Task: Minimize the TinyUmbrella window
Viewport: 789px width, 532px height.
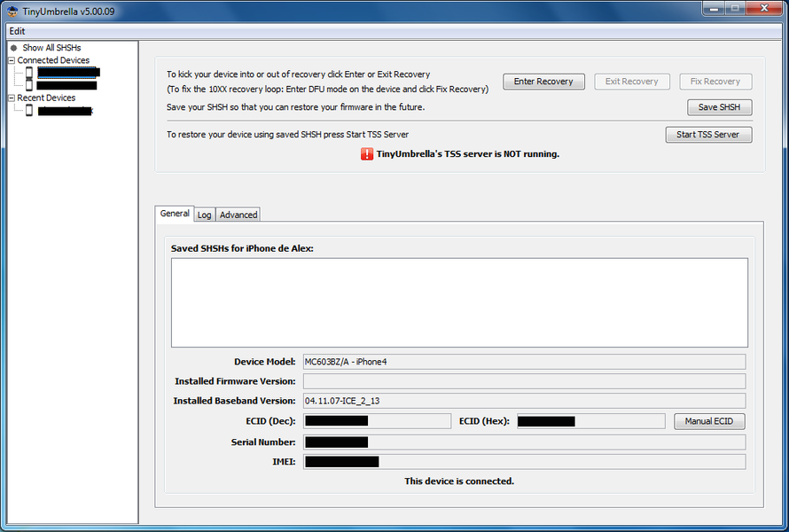Action: click(x=714, y=9)
